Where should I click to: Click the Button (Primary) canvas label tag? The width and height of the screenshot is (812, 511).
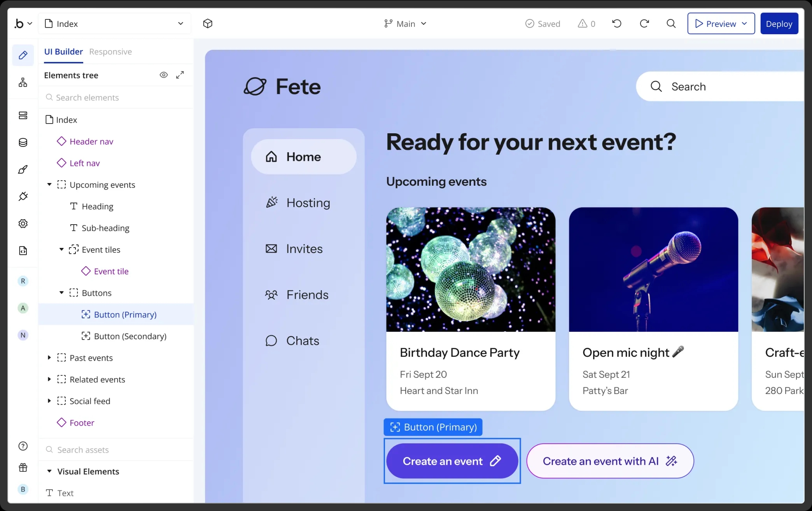(433, 427)
